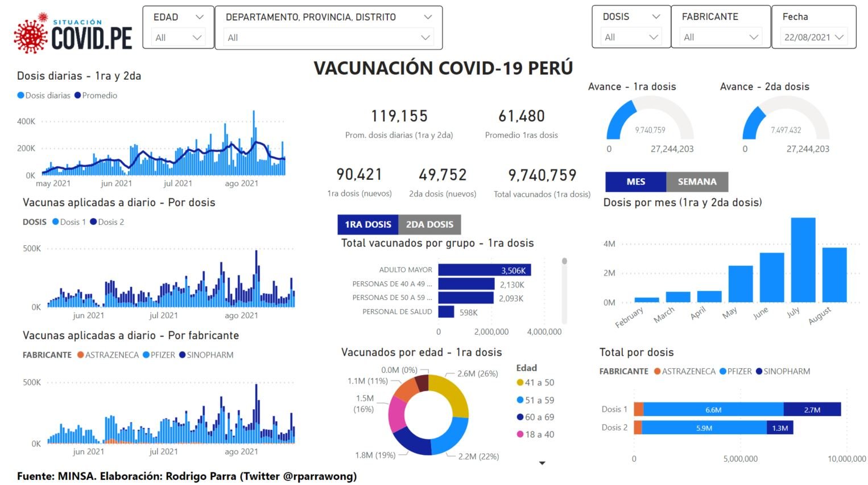Click the Promedio legend dot

tap(78, 96)
